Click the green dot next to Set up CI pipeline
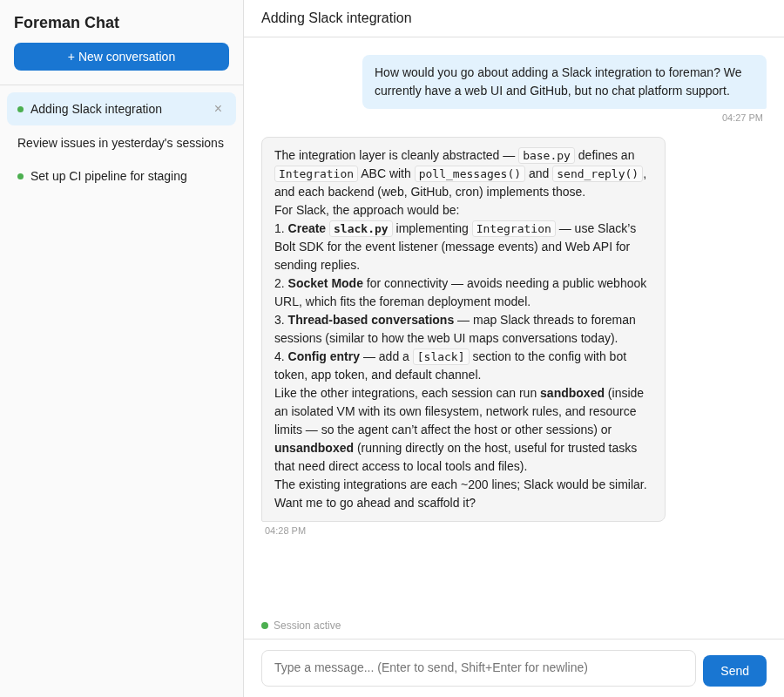 (19, 176)
